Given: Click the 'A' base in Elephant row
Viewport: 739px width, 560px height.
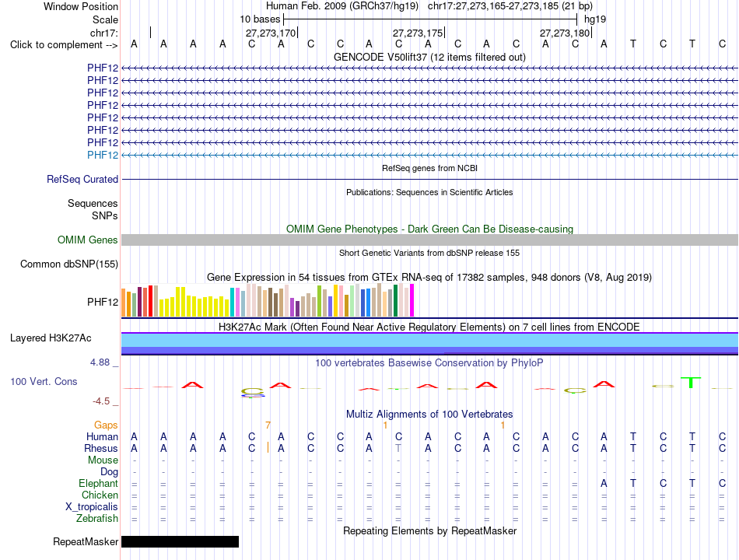Looking at the screenshot, I should point(604,483).
